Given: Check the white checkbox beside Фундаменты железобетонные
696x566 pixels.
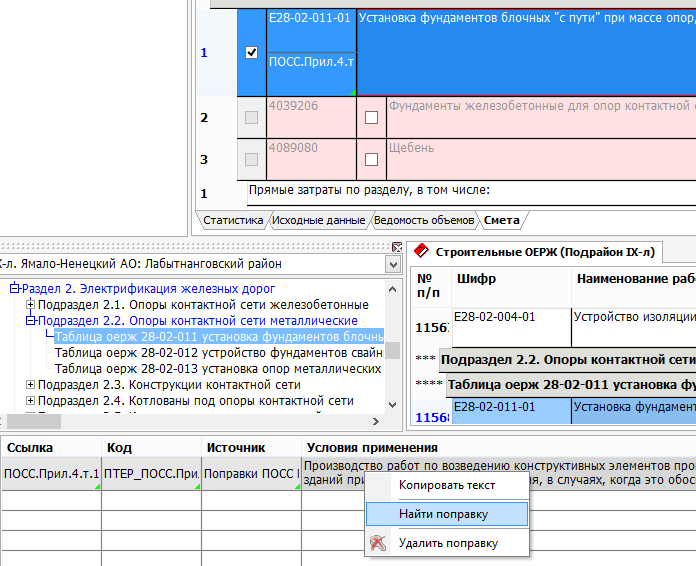Looking at the screenshot, I should point(371,117).
